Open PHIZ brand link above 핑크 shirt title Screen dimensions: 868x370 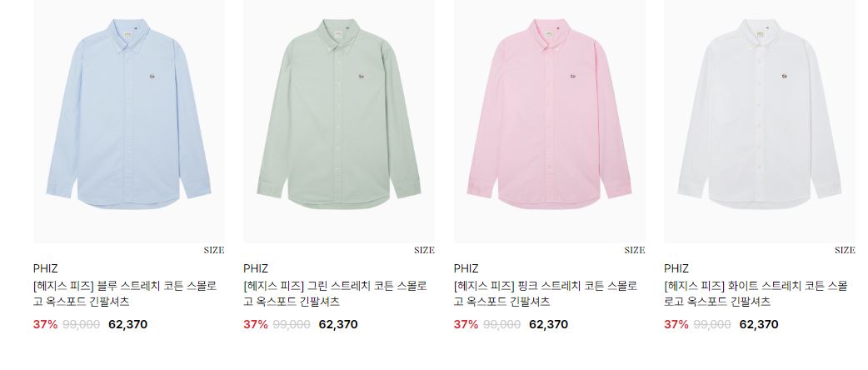coord(466,268)
